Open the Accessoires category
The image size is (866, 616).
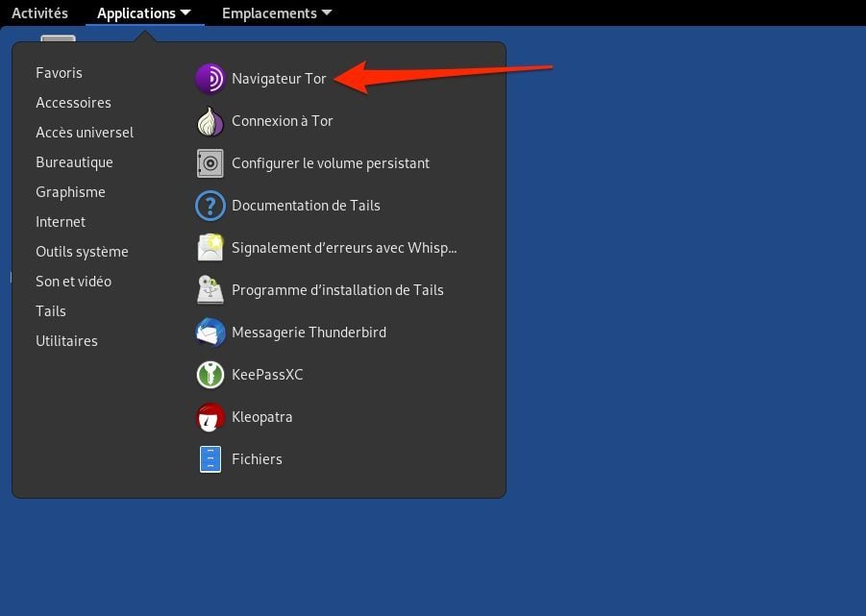click(73, 103)
